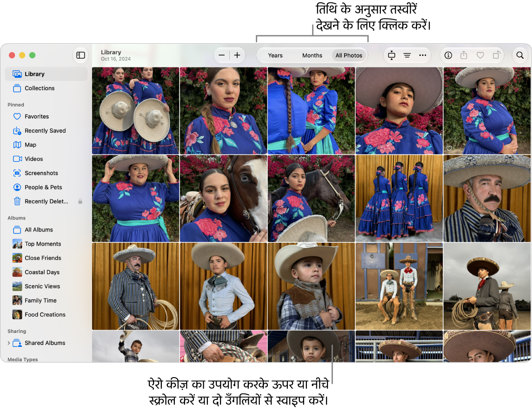Open the Family Time album

pos(46,301)
